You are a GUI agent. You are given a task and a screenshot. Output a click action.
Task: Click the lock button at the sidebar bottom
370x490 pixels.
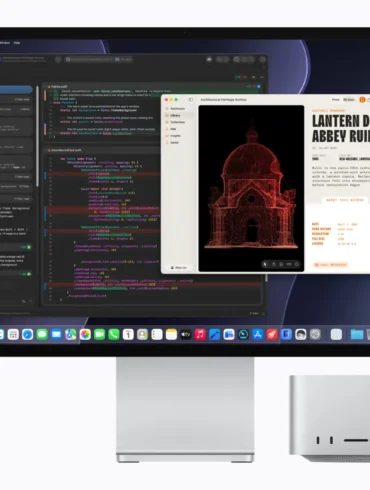179,268
